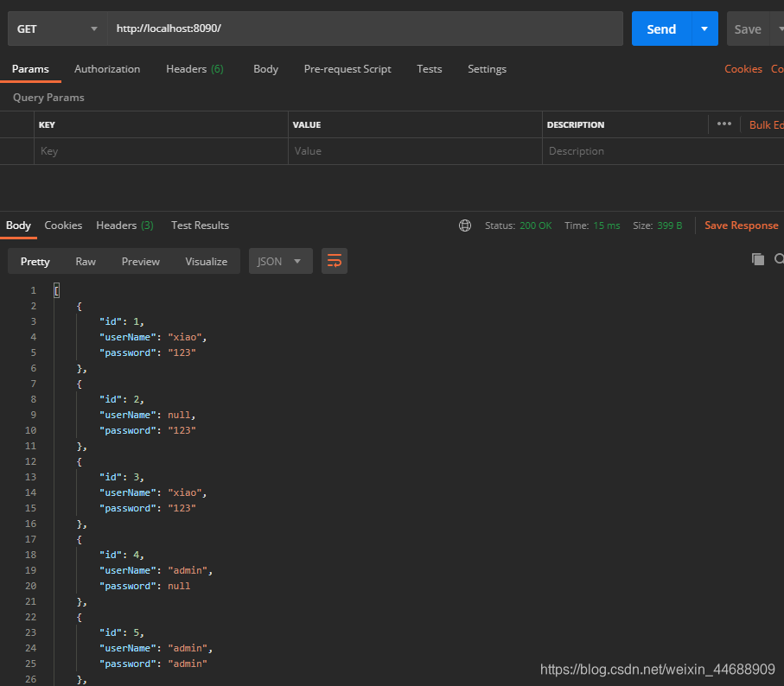
Task: Click the query param Value field
Action: click(x=415, y=151)
